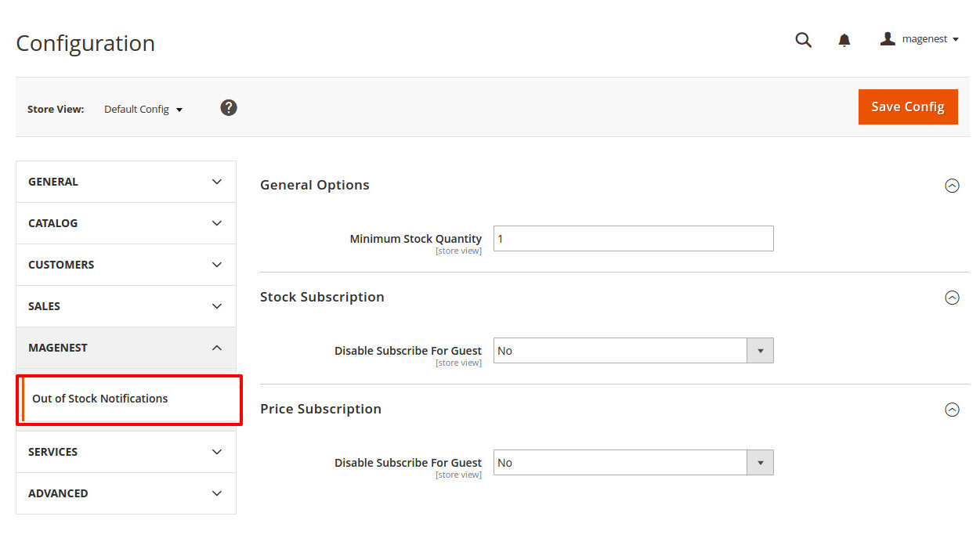Open Price Subscription Disable Subscribe For Guest dropdown
980x538 pixels.
(x=634, y=463)
